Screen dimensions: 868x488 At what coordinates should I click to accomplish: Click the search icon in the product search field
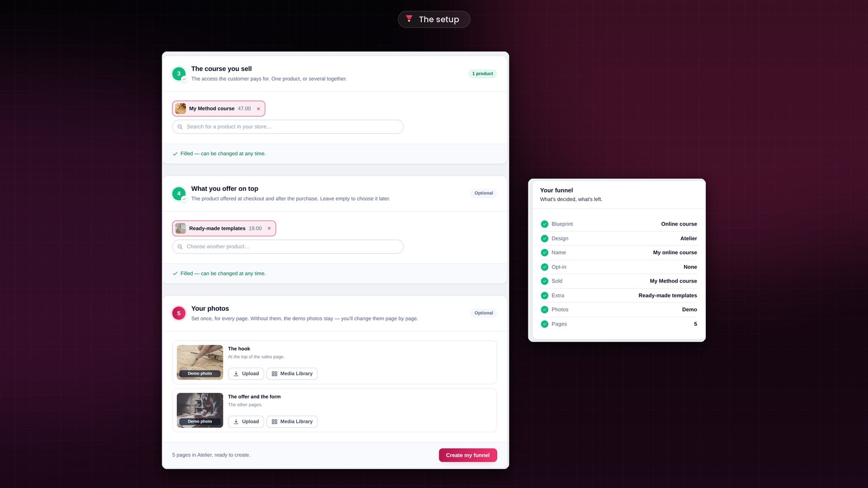coord(180,127)
